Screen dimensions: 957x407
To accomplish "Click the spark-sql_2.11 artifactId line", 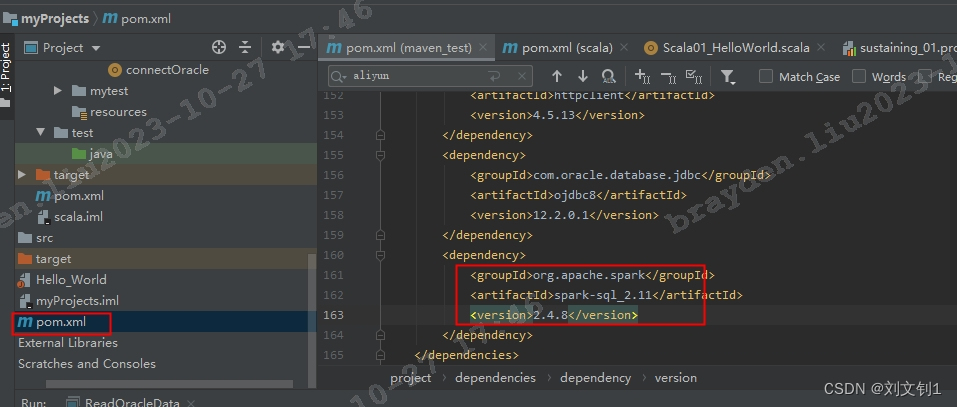I will (606, 295).
